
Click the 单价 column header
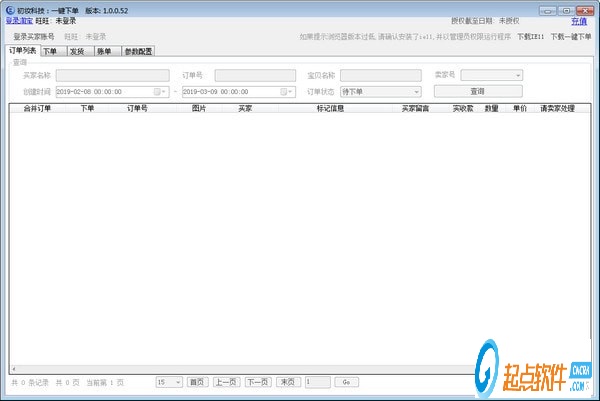520,109
